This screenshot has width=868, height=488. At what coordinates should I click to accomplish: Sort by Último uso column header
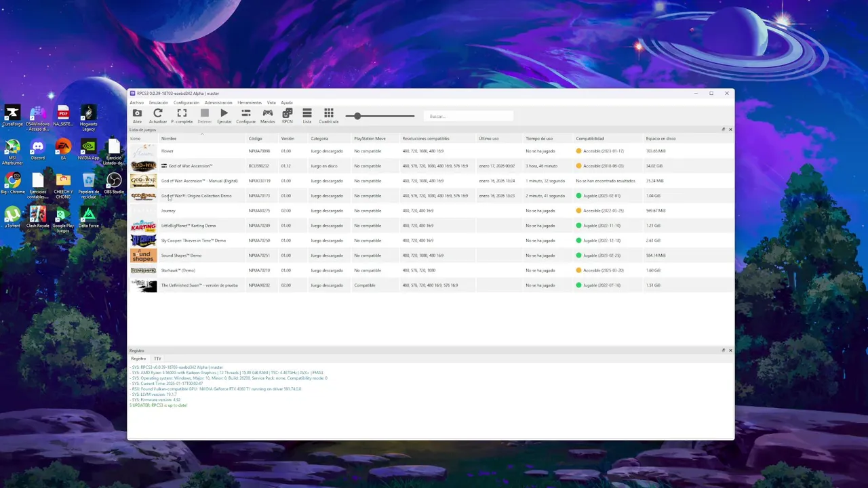(500, 138)
